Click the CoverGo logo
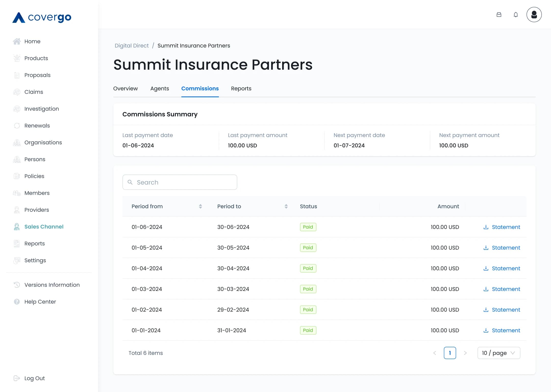 42,17
